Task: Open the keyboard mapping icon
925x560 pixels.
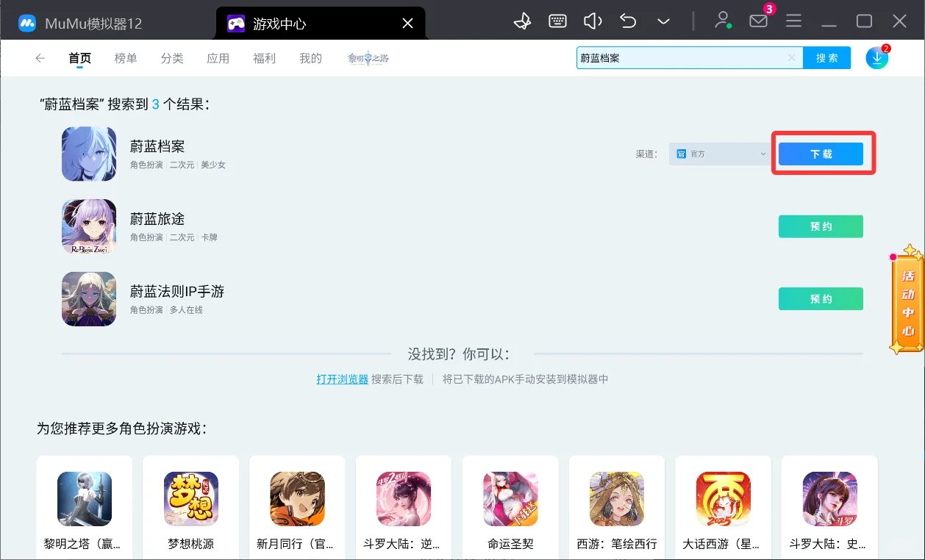Action: (x=557, y=21)
